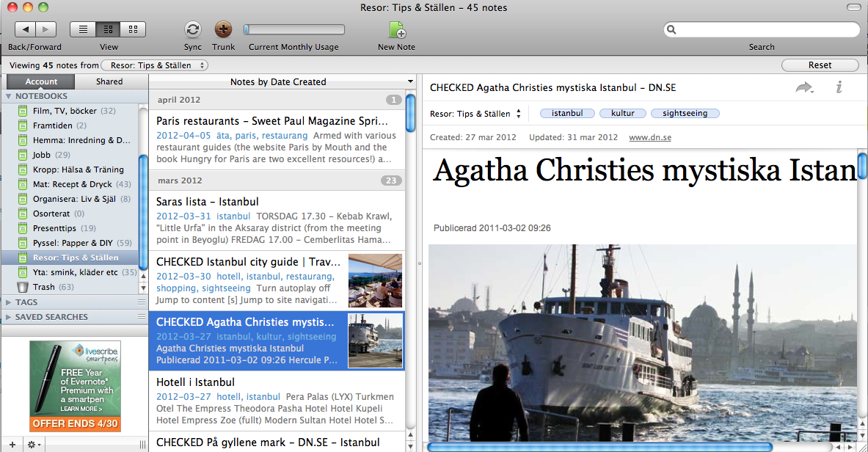Switch to thumbnail grid view mode
This screenshot has height=452, width=868.
(x=133, y=29)
